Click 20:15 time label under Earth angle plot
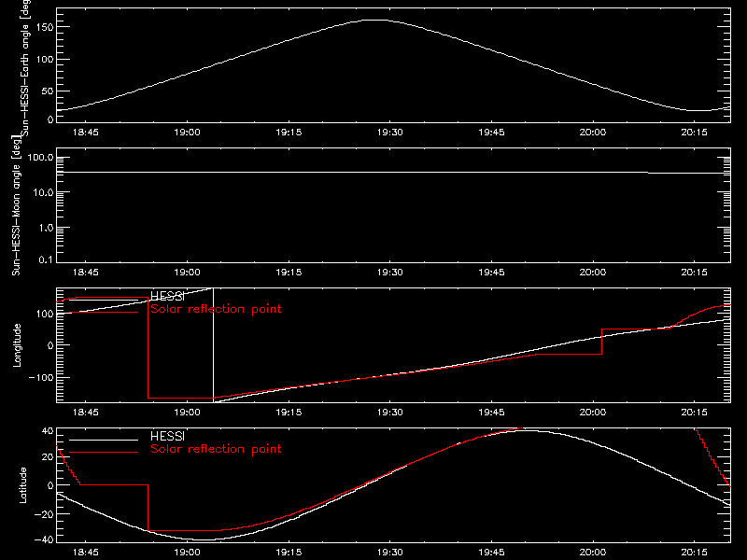 pyautogui.click(x=694, y=133)
